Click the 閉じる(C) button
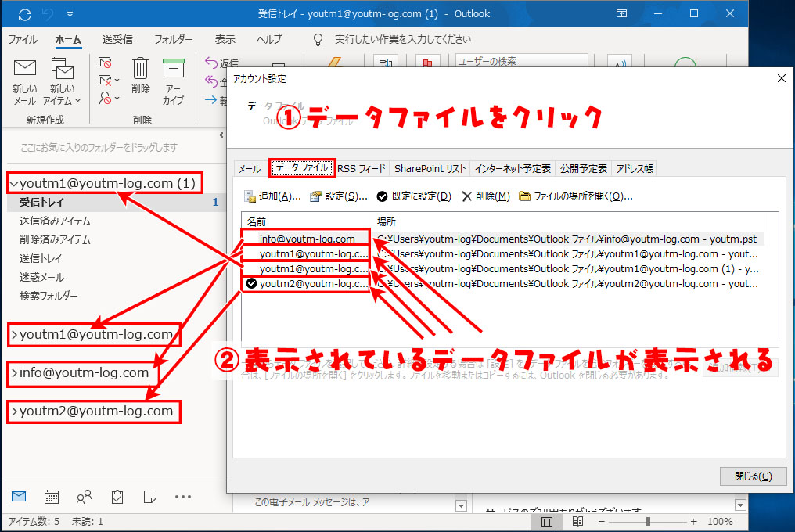The image size is (795, 532). click(x=753, y=476)
